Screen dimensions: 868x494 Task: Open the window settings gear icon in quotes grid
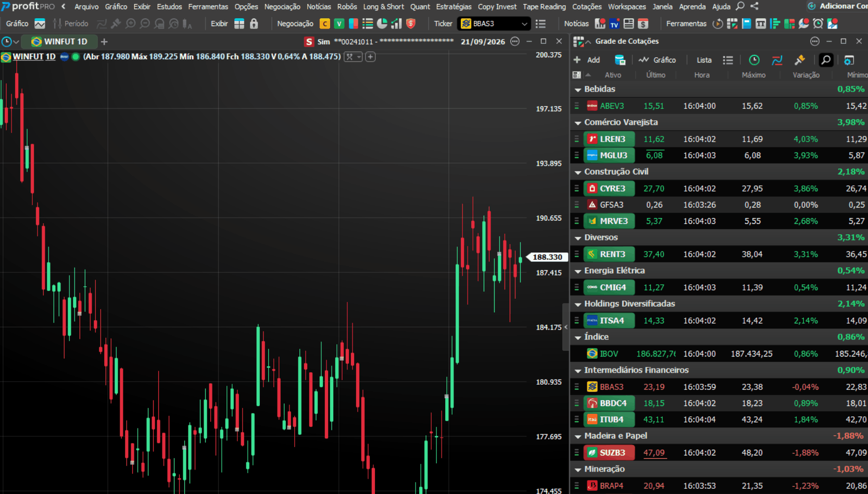849,60
